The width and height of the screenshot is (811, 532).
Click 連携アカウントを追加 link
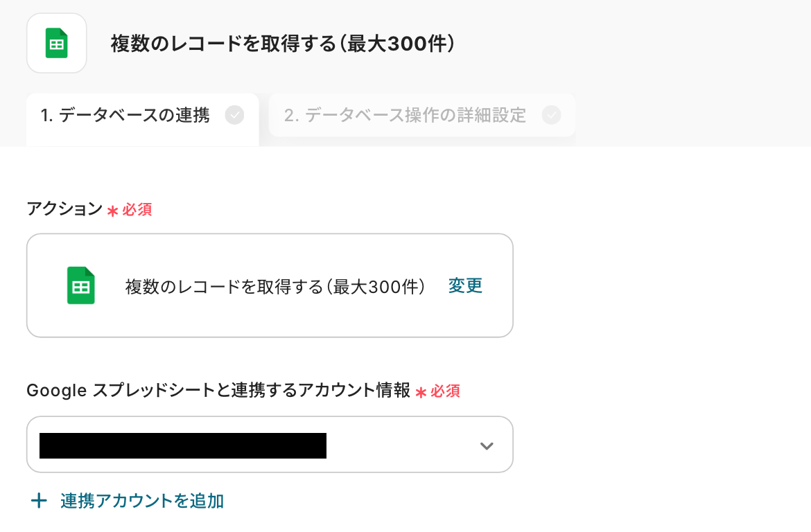coord(142,501)
